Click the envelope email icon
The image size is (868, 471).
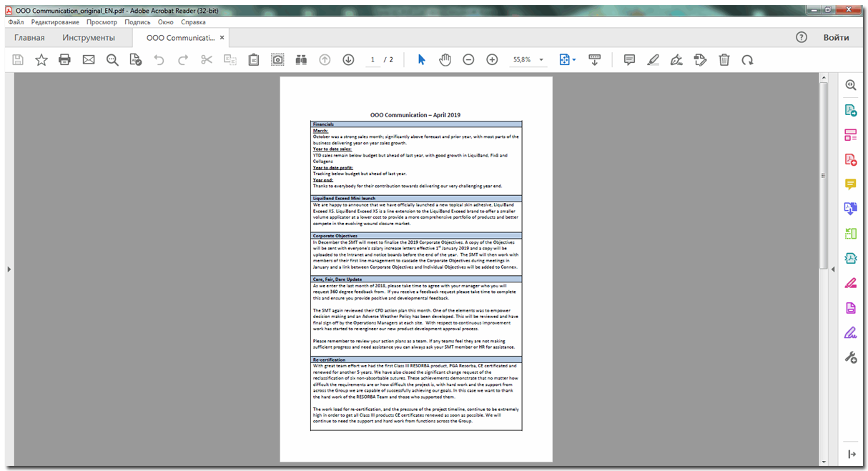[89, 60]
